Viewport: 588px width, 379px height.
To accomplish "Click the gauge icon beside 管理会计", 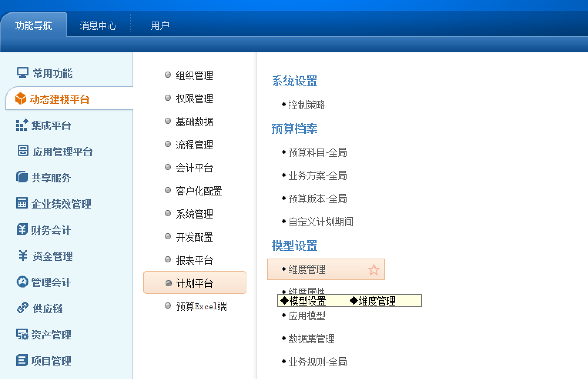I will (x=22, y=282).
